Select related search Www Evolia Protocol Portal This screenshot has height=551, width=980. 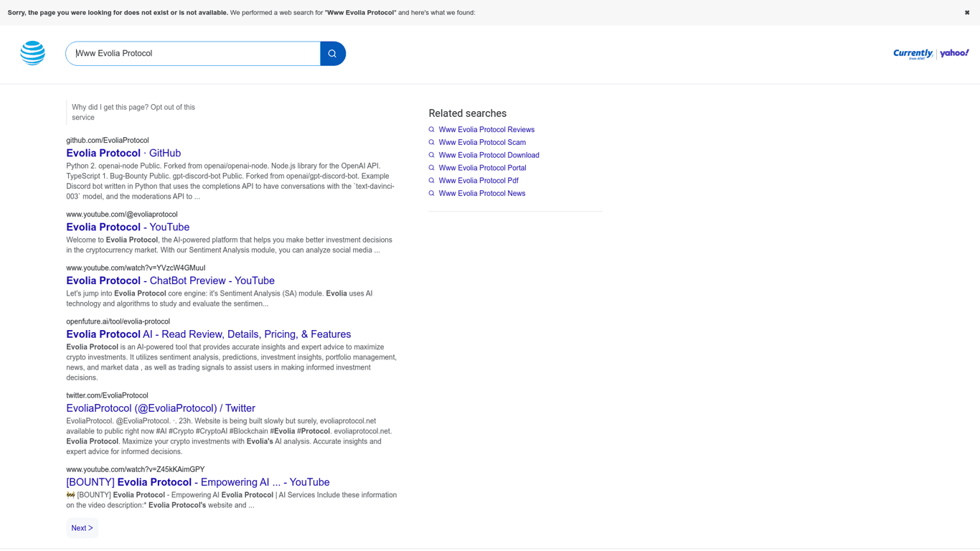(482, 168)
